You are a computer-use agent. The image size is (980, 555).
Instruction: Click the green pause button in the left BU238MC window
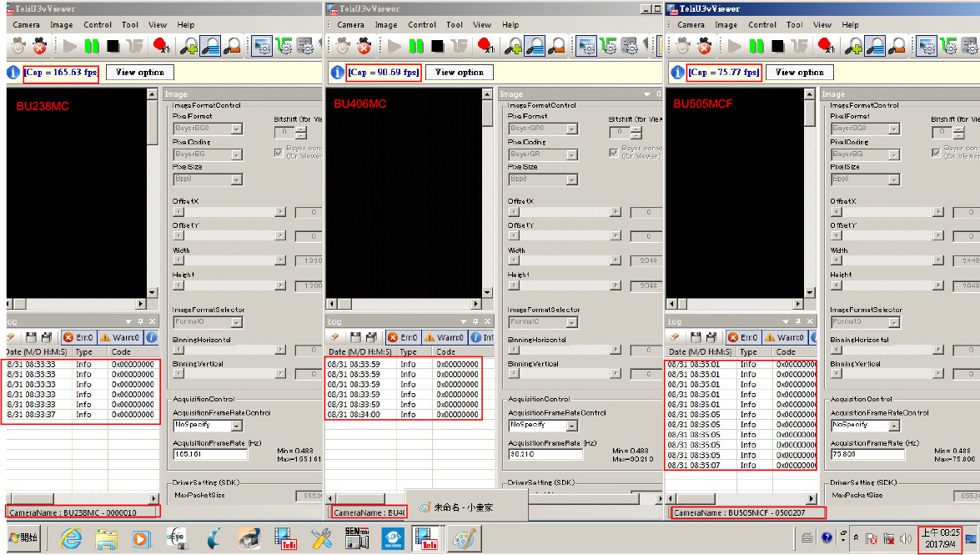[x=91, y=46]
